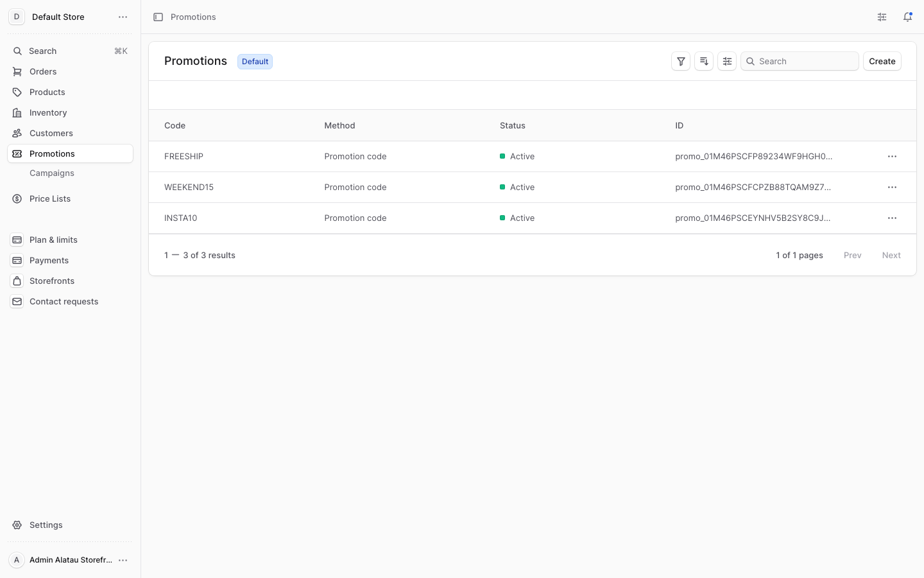Toggle the sidebar collapse icon
The width and height of the screenshot is (924, 578).
point(158,17)
